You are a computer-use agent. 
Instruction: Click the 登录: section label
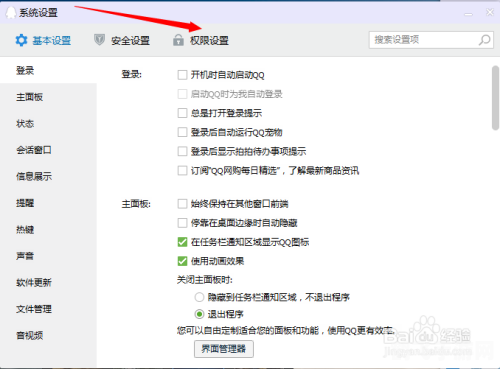point(132,74)
